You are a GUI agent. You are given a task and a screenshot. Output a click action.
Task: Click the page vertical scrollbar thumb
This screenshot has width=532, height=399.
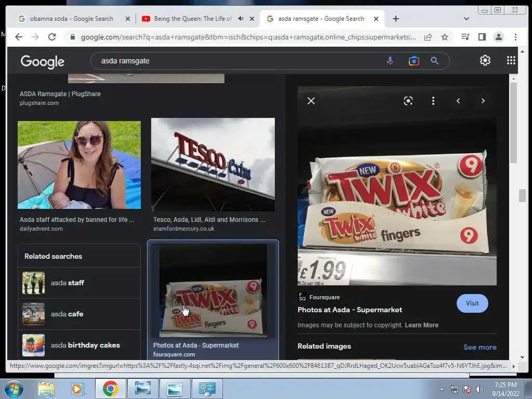[522, 196]
